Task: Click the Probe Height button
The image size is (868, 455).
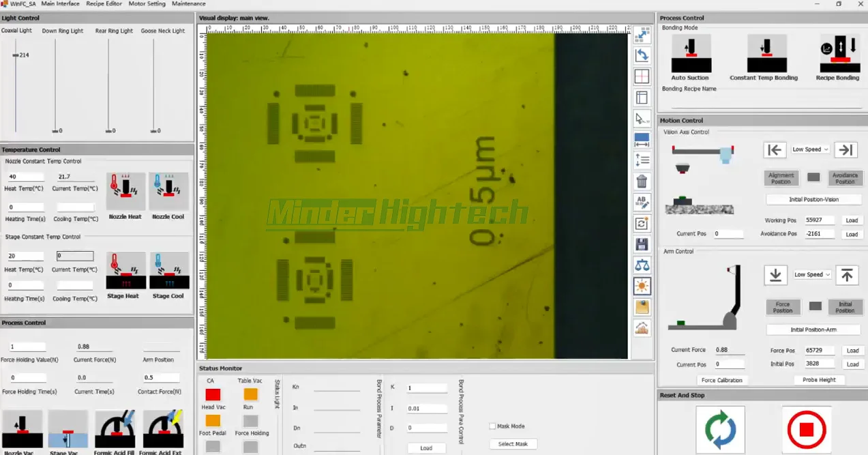Action: pos(819,380)
